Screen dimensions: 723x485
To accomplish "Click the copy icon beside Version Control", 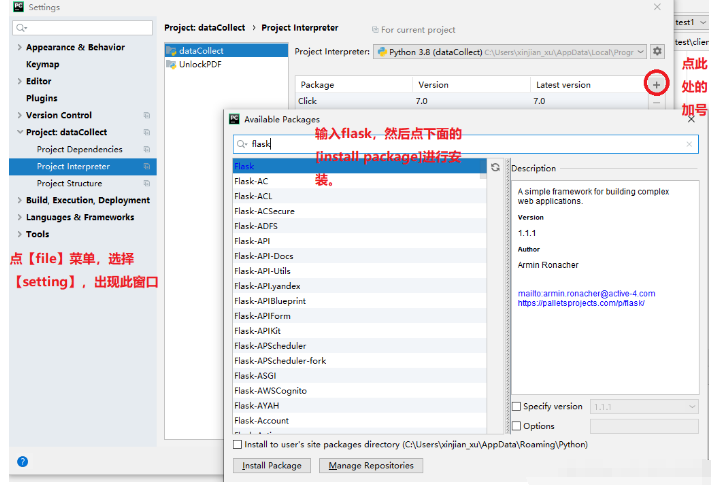I will [147, 115].
